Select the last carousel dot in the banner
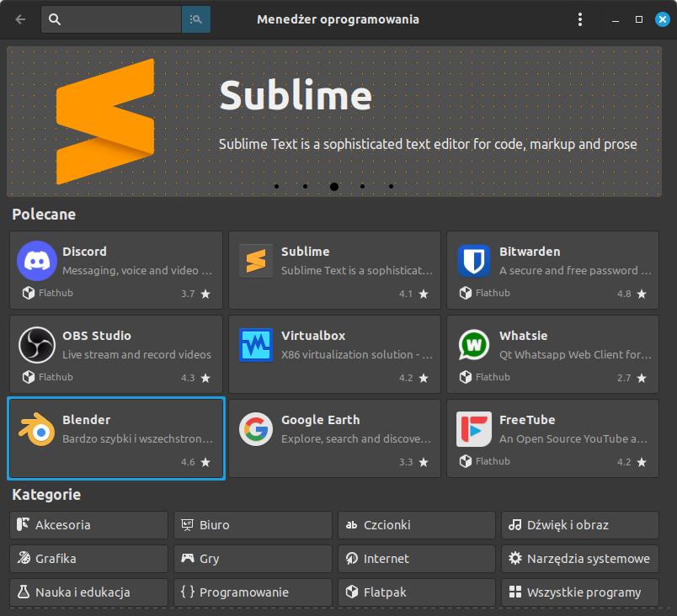 click(x=391, y=186)
